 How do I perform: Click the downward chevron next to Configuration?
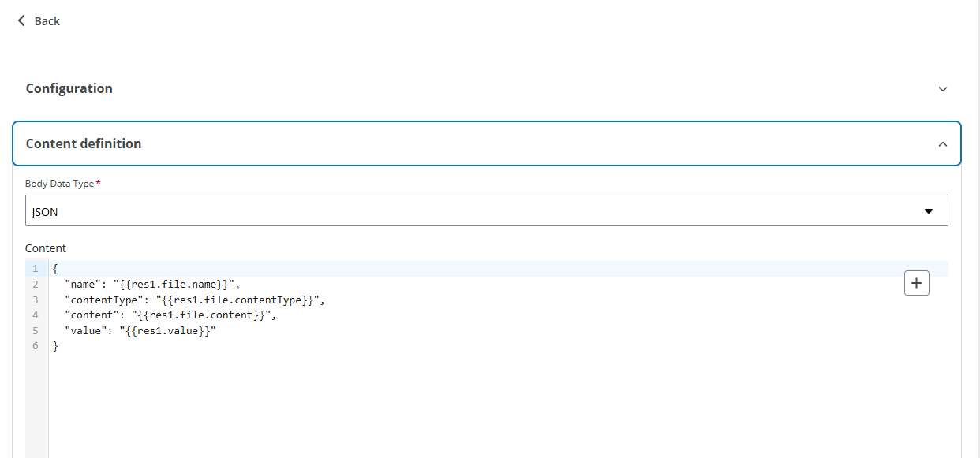point(942,89)
